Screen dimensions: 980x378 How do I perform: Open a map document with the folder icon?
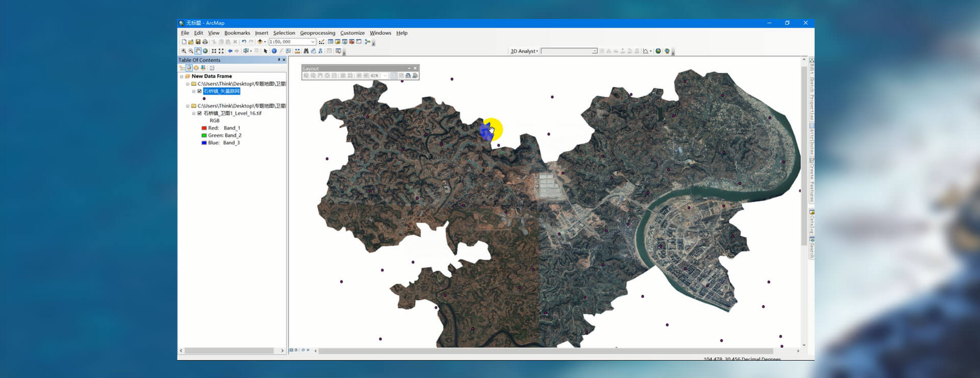pyautogui.click(x=191, y=42)
